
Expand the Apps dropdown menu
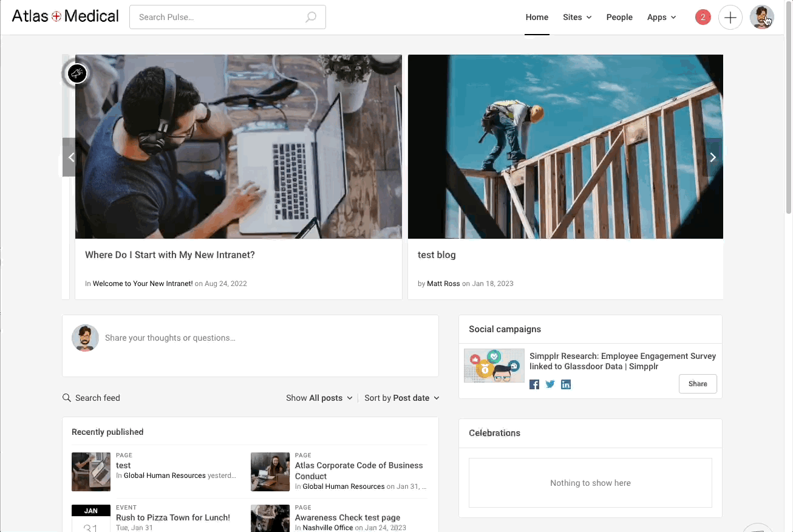tap(661, 17)
